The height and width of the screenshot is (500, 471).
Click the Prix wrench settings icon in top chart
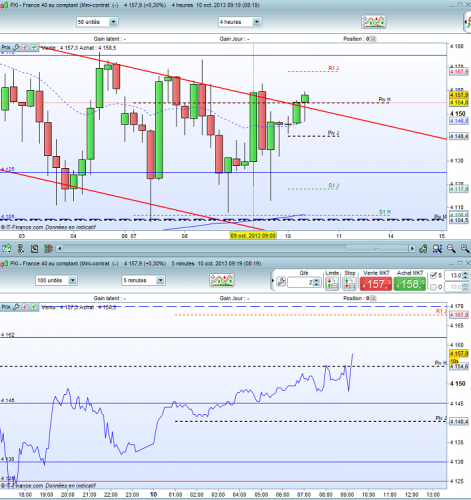pos(16,48)
